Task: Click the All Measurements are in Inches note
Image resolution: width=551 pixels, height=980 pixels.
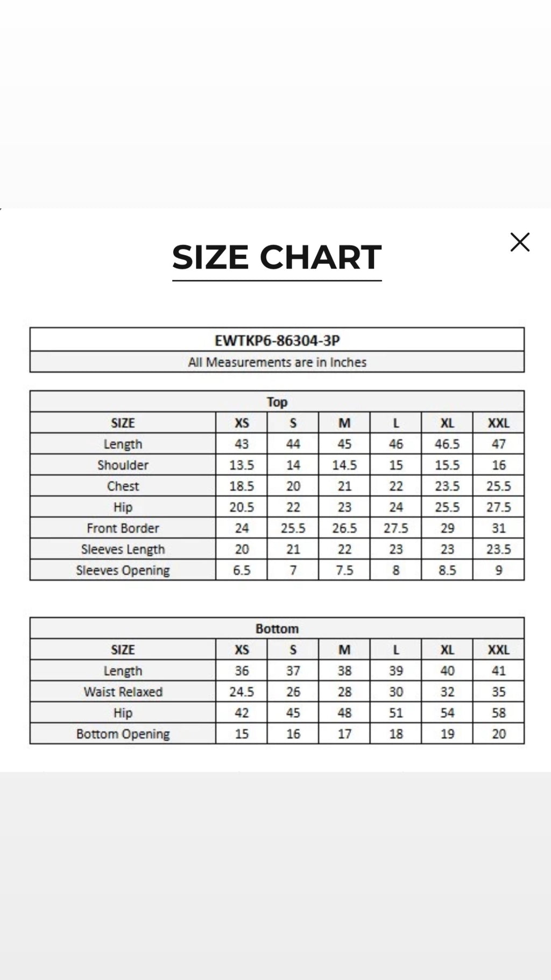Action: (x=277, y=362)
